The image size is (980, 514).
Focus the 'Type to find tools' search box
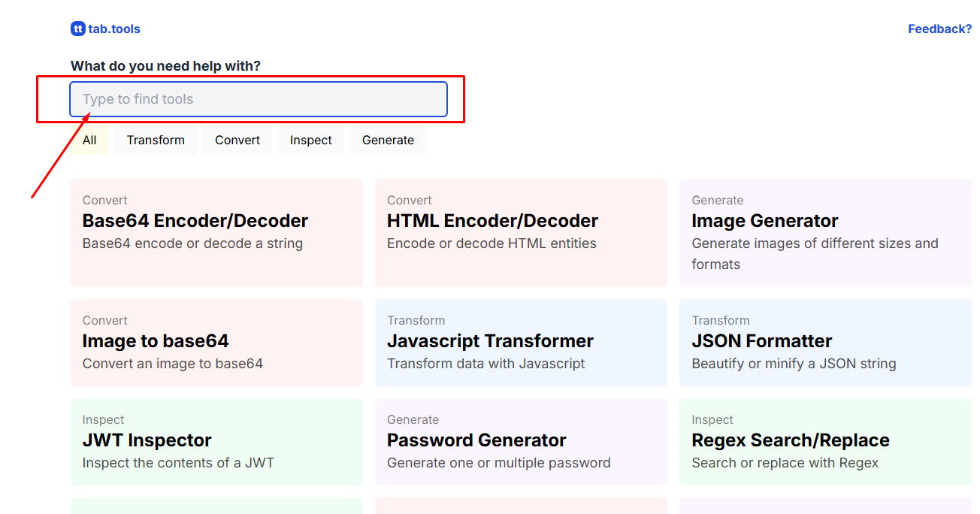[x=259, y=99]
